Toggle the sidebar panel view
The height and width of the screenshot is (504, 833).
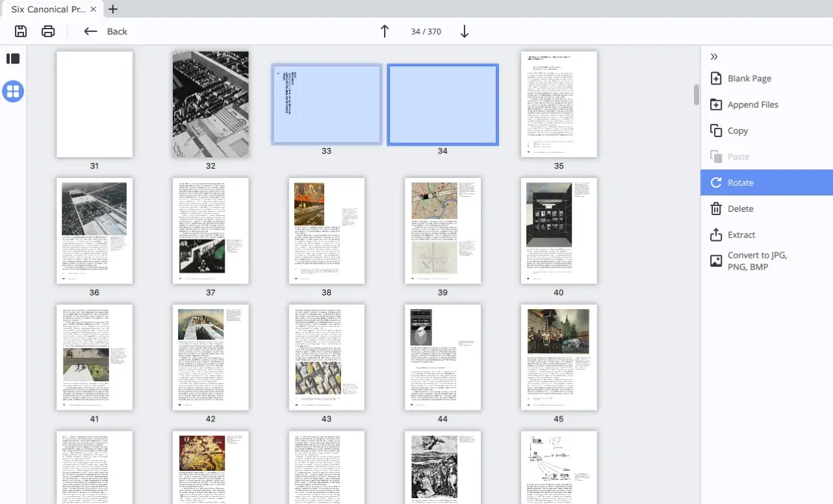(13, 58)
